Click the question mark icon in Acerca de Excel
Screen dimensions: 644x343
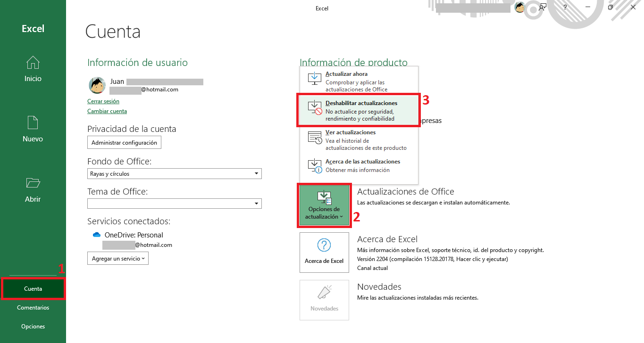[324, 245]
